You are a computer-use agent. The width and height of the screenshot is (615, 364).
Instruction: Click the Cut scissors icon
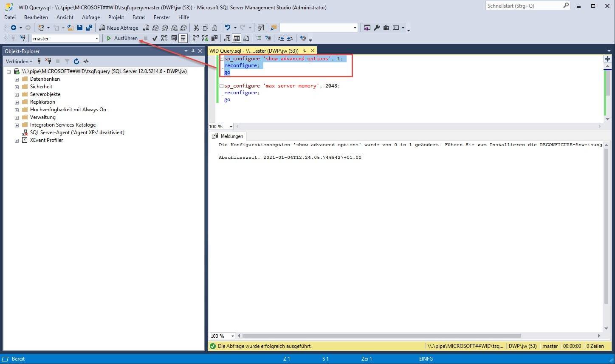[196, 28]
